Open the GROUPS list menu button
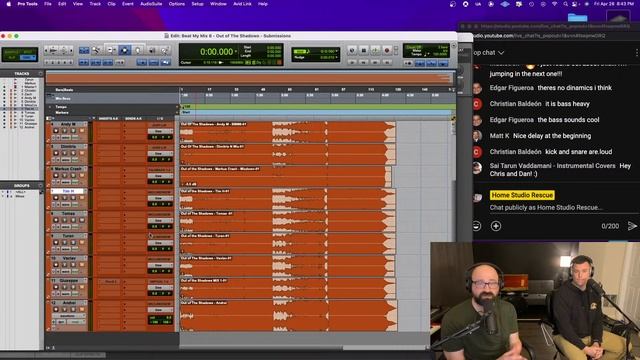Image resolution: width=640 pixels, height=360 pixels. (x=40, y=185)
